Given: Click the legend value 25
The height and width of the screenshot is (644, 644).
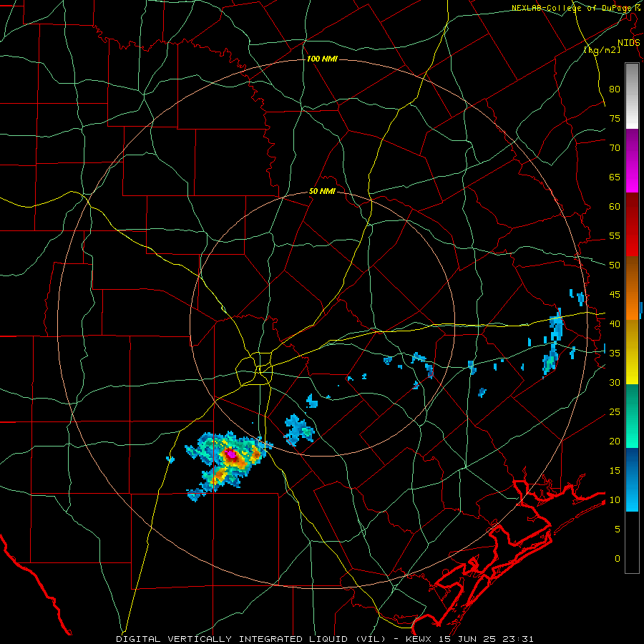Looking at the screenshot, I should (x=615, y=411).
